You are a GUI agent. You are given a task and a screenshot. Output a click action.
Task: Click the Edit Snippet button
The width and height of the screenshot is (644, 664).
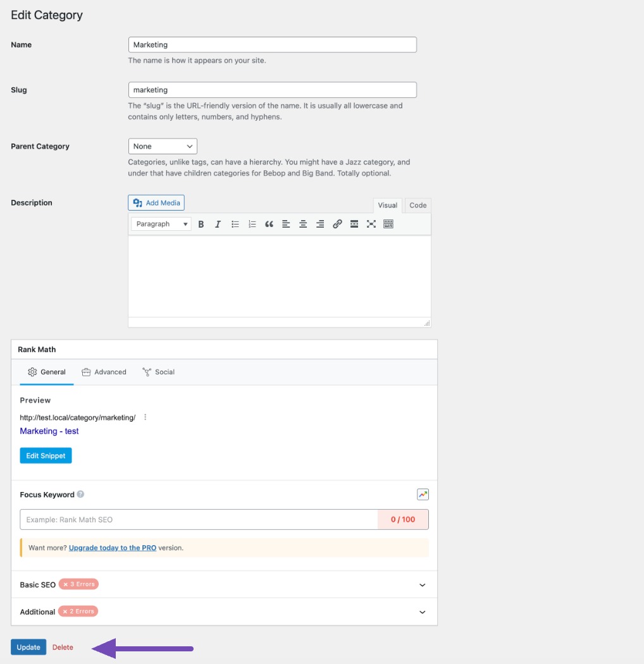tap(46, 456)
